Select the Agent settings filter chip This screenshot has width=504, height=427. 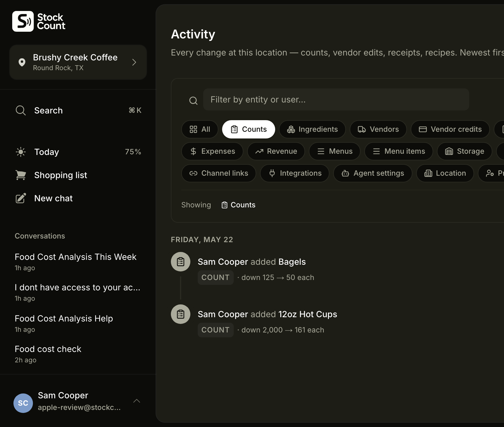[x=373, y=173]
